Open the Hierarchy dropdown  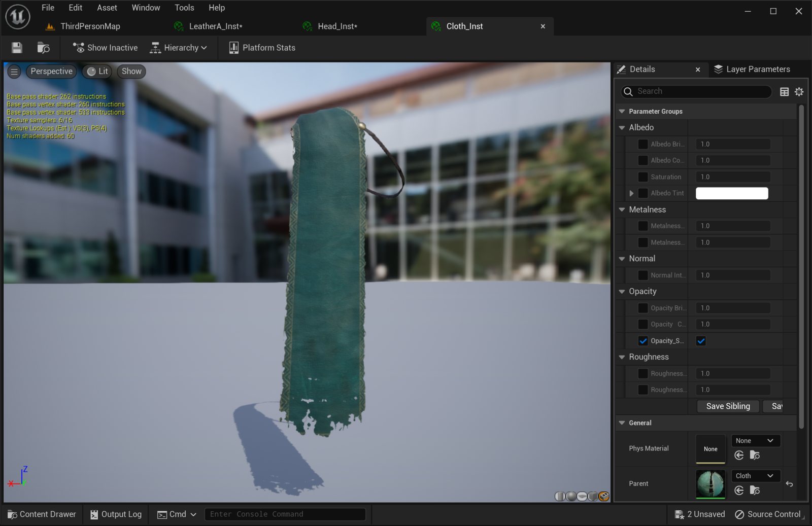click(178, 48)
